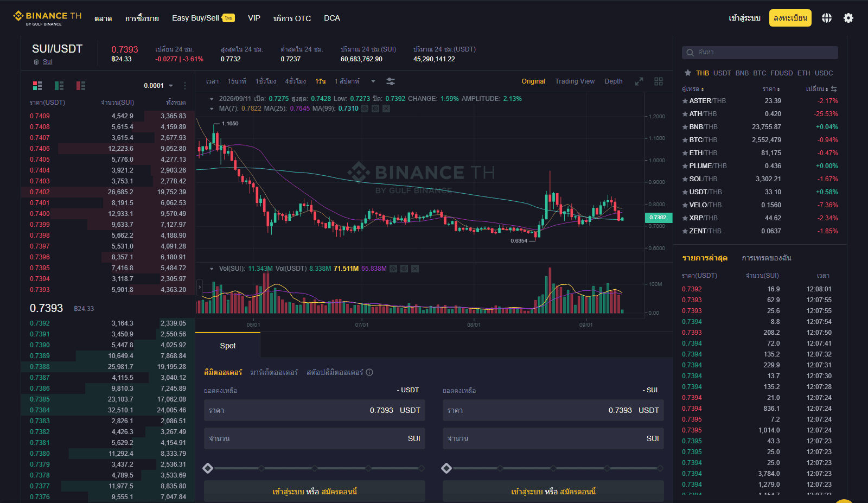Expand more chart time intervals dropdown
The width and height of the screenshot is (868, 503).
click(x=373, y=81)
